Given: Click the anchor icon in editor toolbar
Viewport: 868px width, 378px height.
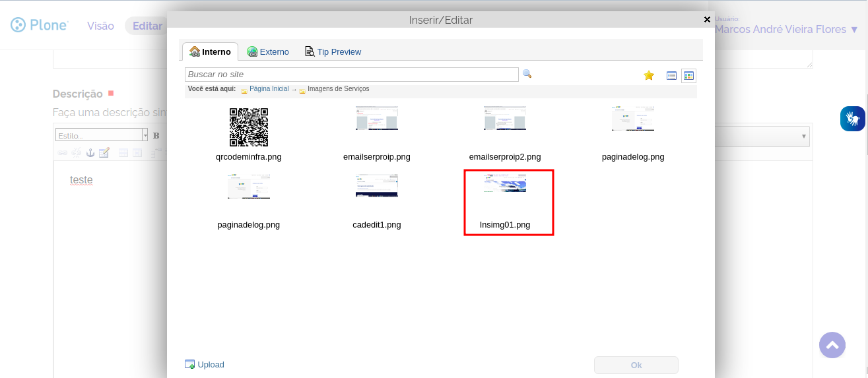Looking at the screenshot, I should point(91,152).
